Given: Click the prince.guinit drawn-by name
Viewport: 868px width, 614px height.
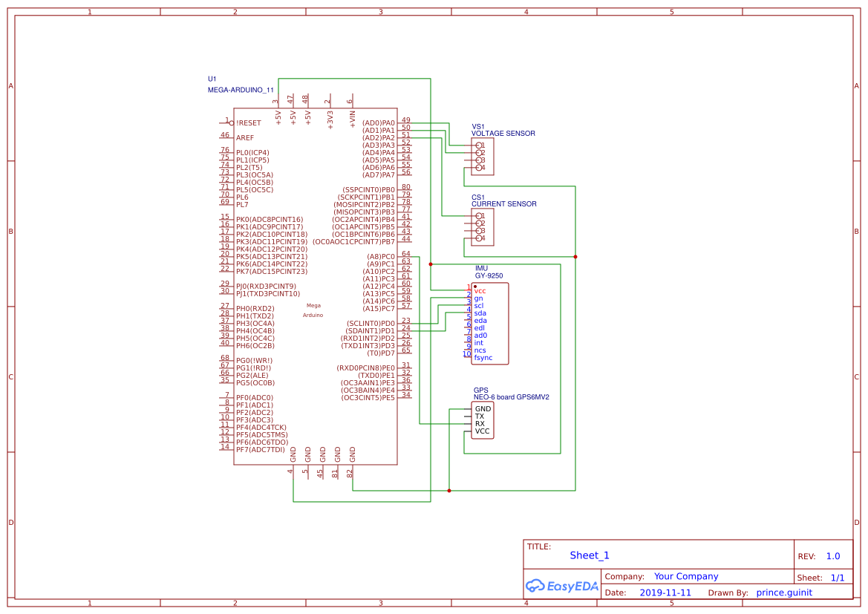Looking at the screenshot, I should click(x=783, y=592).
